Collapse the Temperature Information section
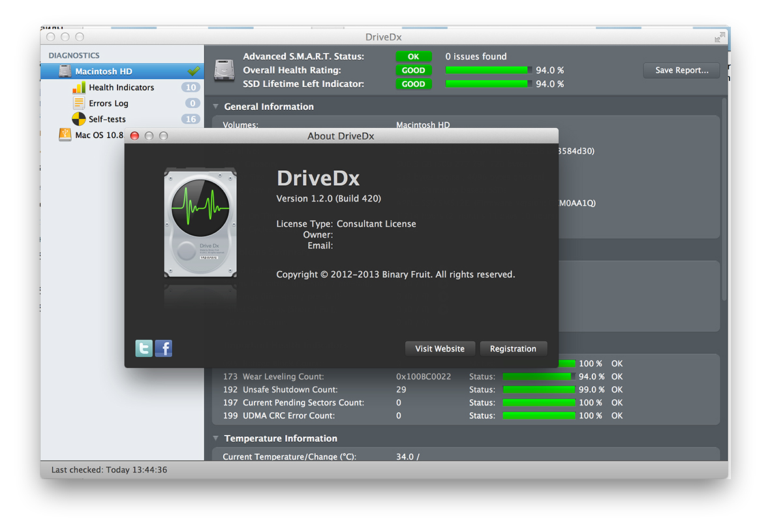Viewport: 770px width, 532px height. (215, 438)
